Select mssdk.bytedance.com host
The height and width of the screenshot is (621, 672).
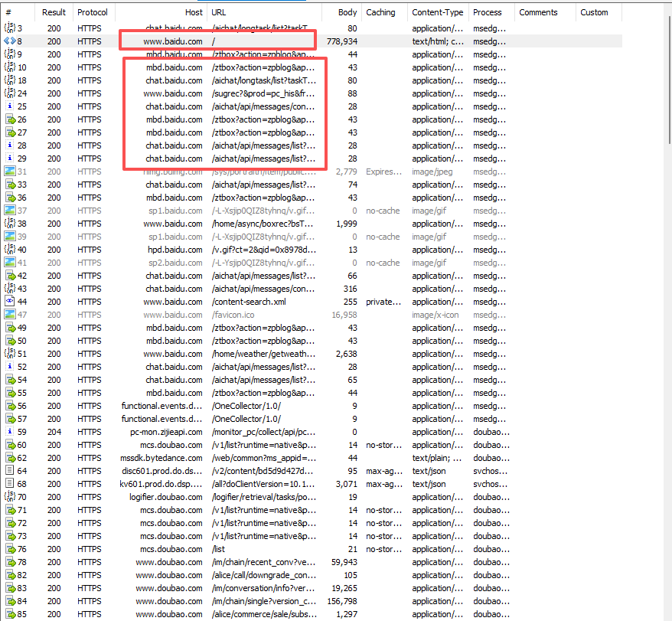[x=161, y=458]
